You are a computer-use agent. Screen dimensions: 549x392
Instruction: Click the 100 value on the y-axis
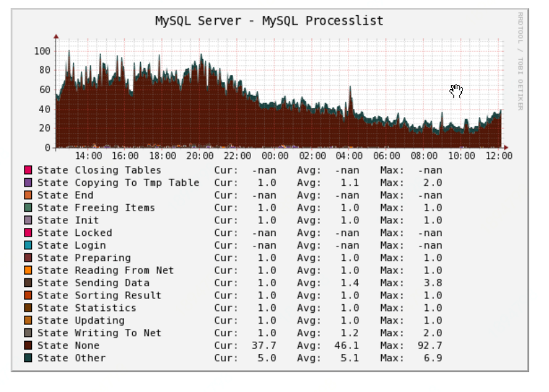point(42,52)
